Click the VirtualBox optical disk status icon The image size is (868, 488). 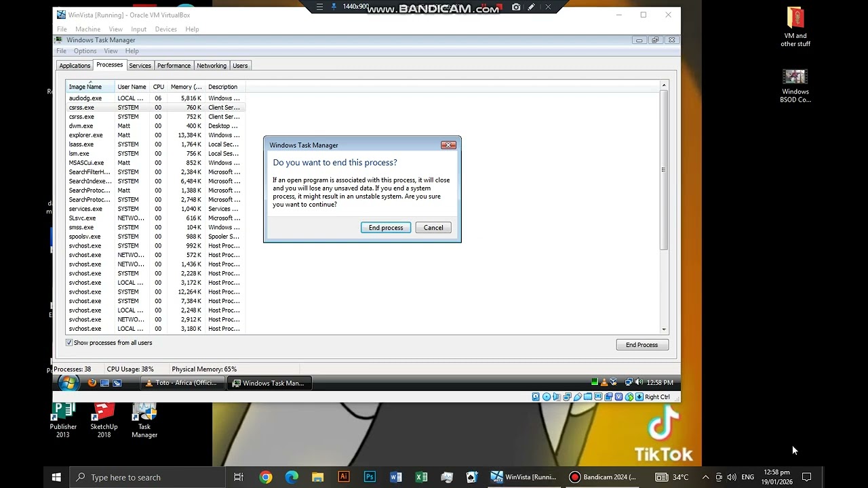tap(547, 397)
